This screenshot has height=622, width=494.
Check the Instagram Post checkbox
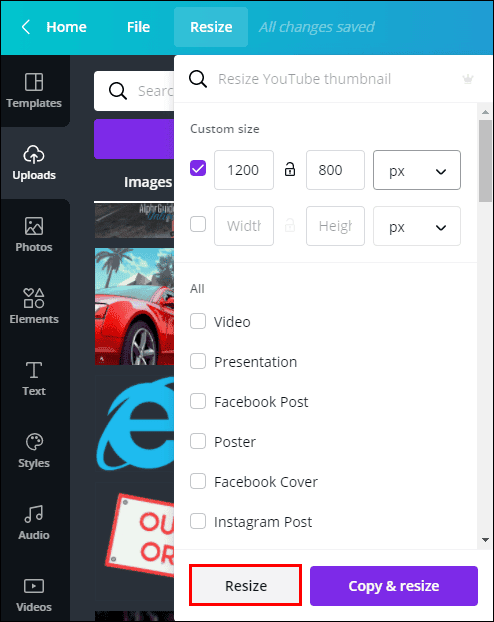(198, 521)
